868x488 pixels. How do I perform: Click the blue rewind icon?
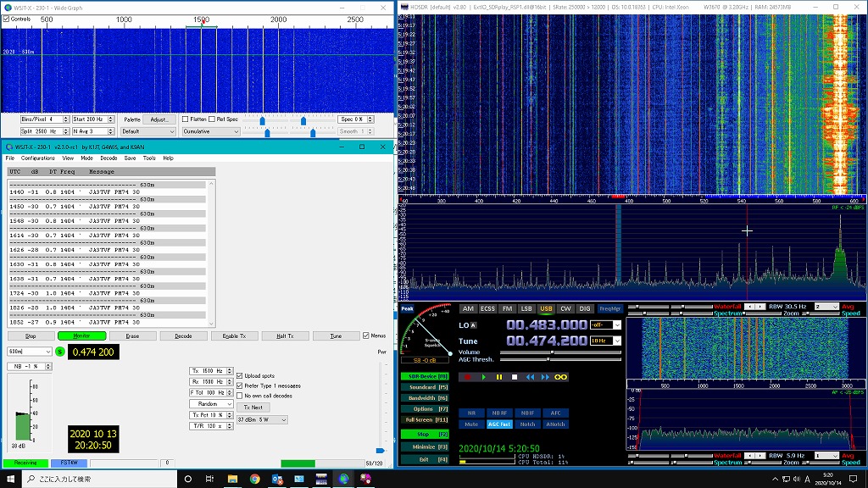[530, 376]
